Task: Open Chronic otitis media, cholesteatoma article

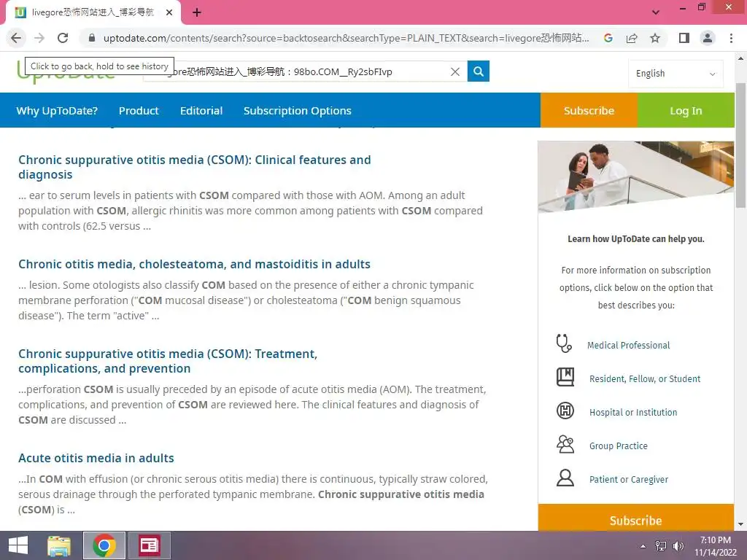Action: coord(194,264)
